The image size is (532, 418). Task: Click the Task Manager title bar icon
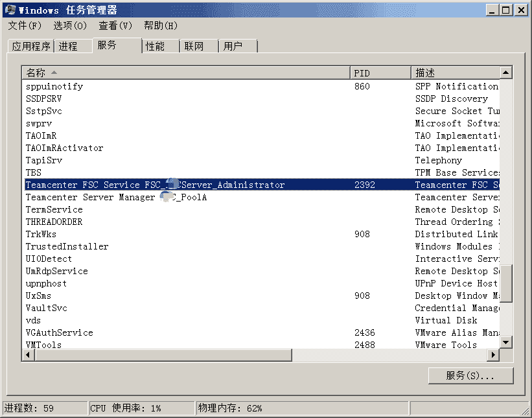point(10,10)
